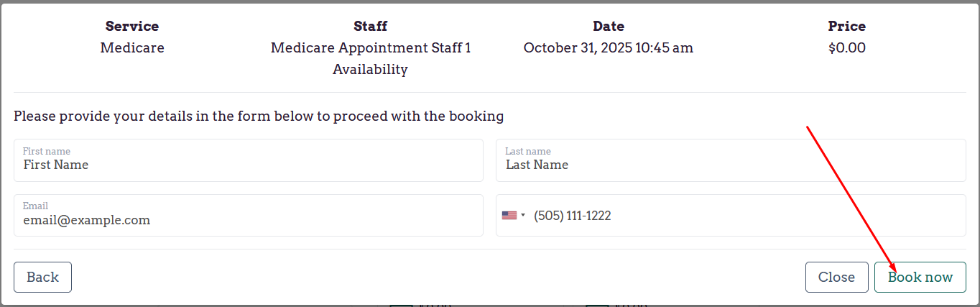Viewport: 980px width, 307px height.
Task: Expand the phone country code dropdown arrow
Action: click(523, 215)
